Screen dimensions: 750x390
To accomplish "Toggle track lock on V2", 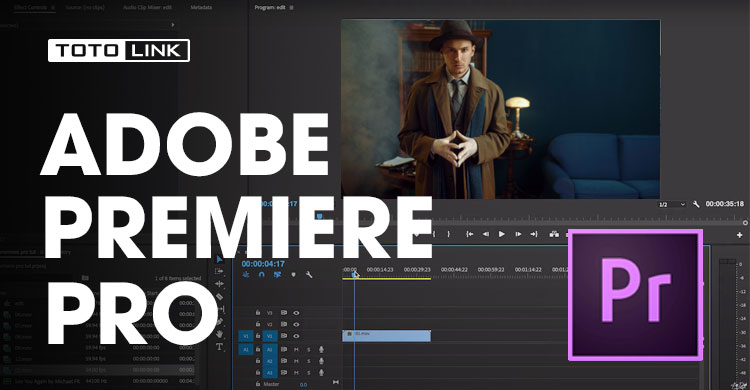I will [258, 324].
